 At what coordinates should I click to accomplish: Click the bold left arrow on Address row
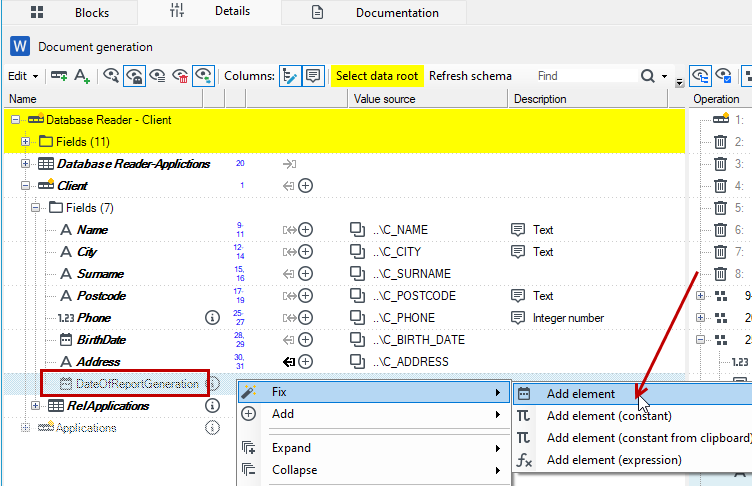[289, 362]
